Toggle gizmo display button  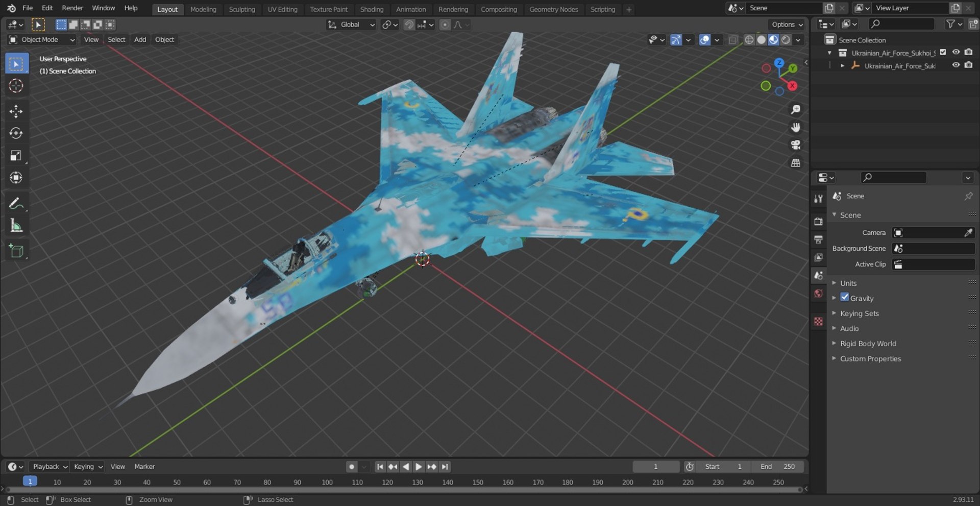click(676, 40)
